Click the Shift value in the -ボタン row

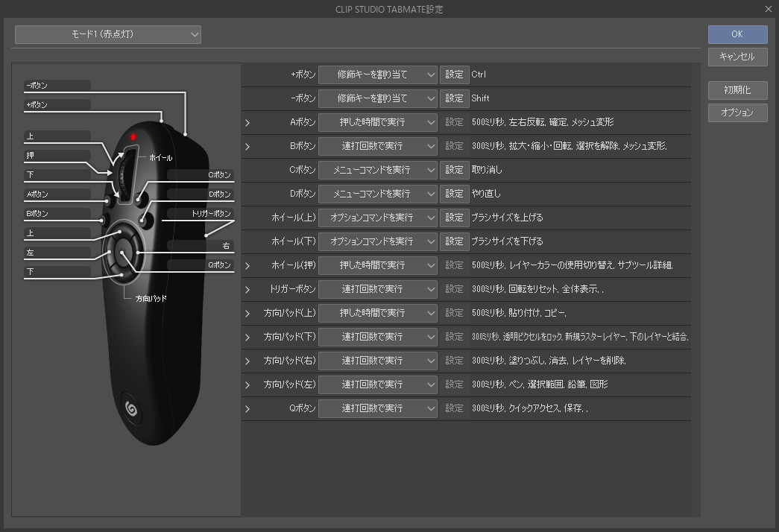point(480,98)
